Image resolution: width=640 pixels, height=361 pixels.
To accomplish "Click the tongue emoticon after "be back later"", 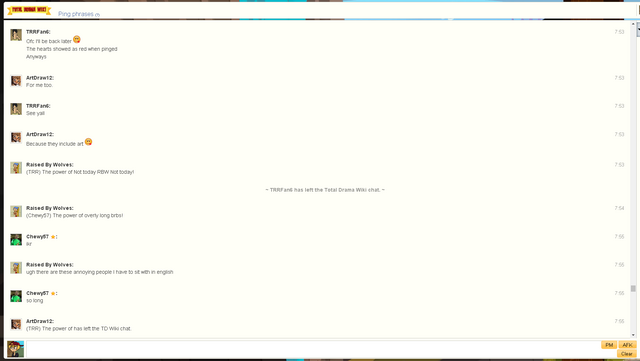I will (x=77, y=40).
